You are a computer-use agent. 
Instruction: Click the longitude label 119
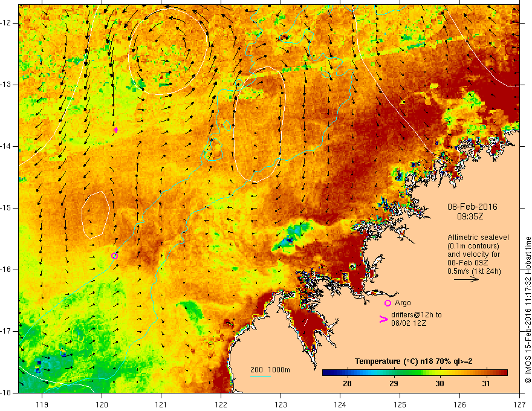[x=42, y=404]
